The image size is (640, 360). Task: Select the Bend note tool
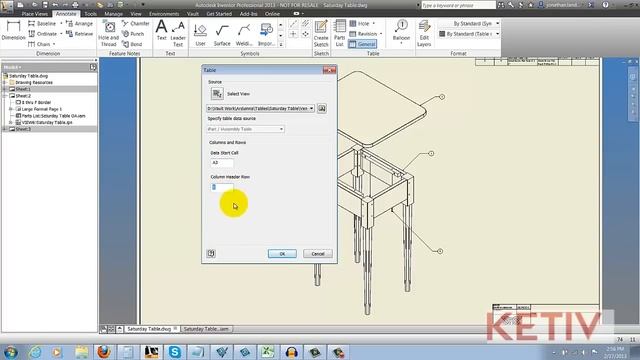pyautogui.click(x=132, y=44)
